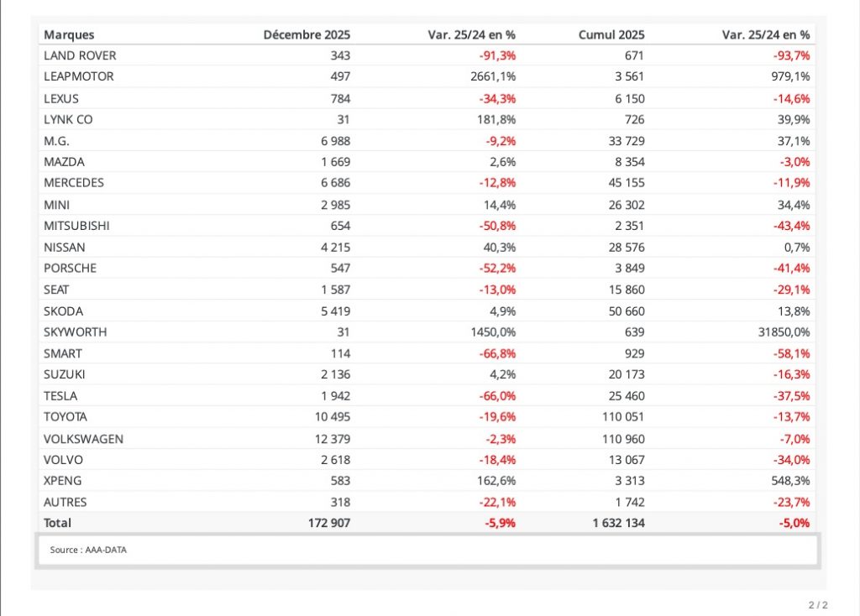Click the MITSUBISHI brand name
This screenshot has height=616, width=860.
[76, 226]
